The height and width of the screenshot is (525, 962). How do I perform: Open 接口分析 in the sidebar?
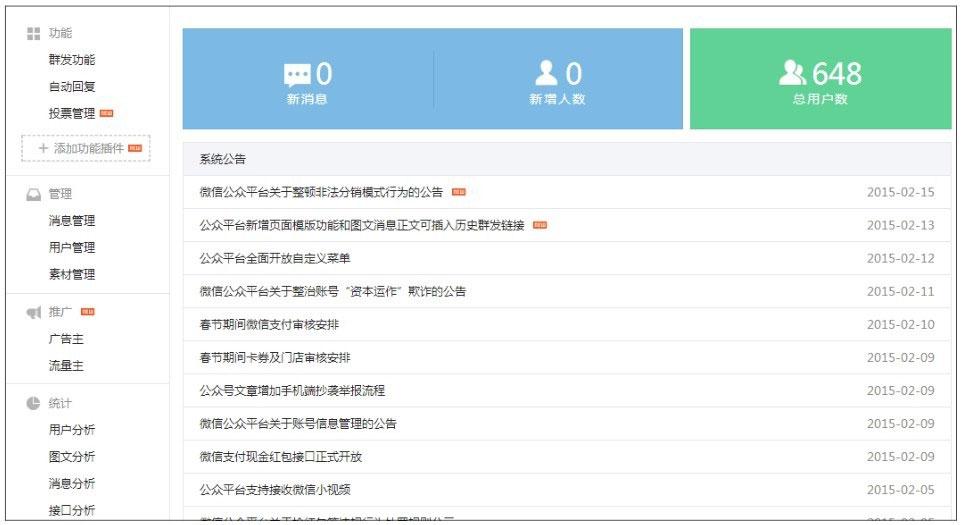[x=72, y=510]
